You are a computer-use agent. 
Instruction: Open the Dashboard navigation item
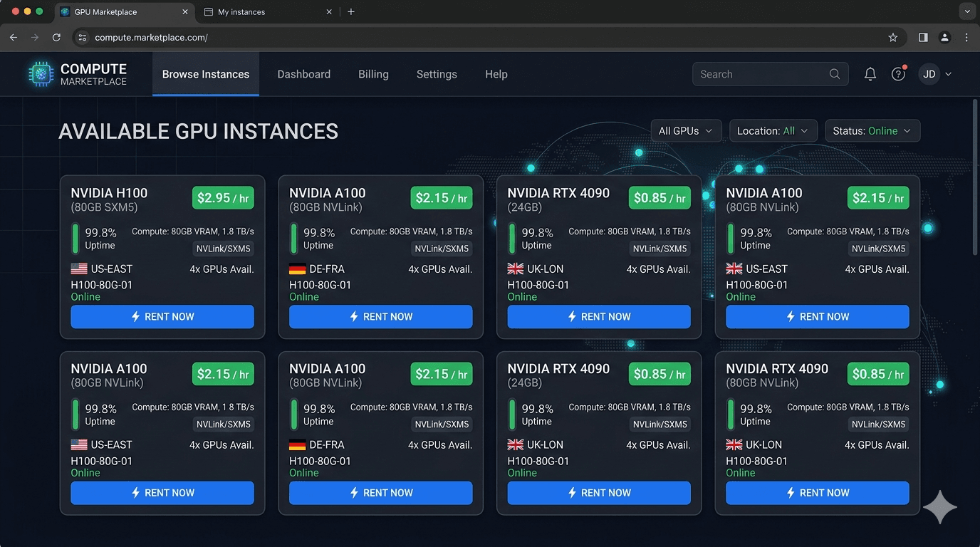(303, 73)
